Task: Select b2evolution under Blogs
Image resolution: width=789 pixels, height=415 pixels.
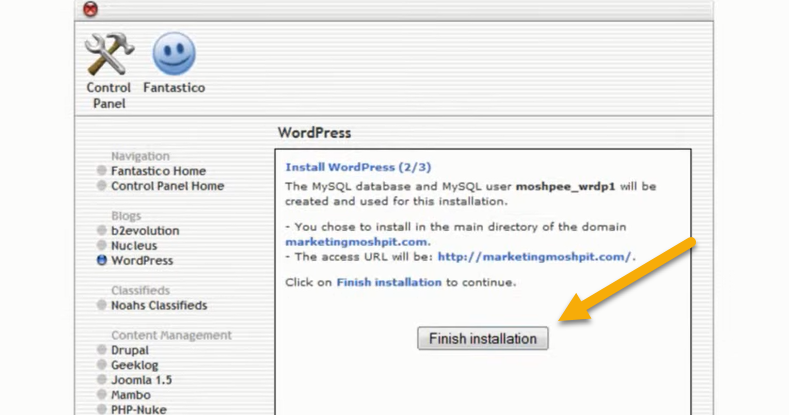Action: pyautogui.click(x=145, y=231)
